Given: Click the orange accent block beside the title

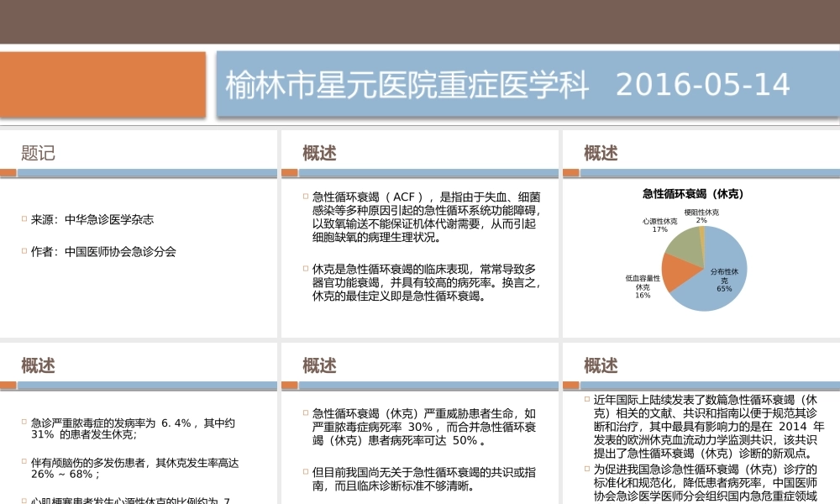Looking at the screenshot, I should [x=101, y=84].
